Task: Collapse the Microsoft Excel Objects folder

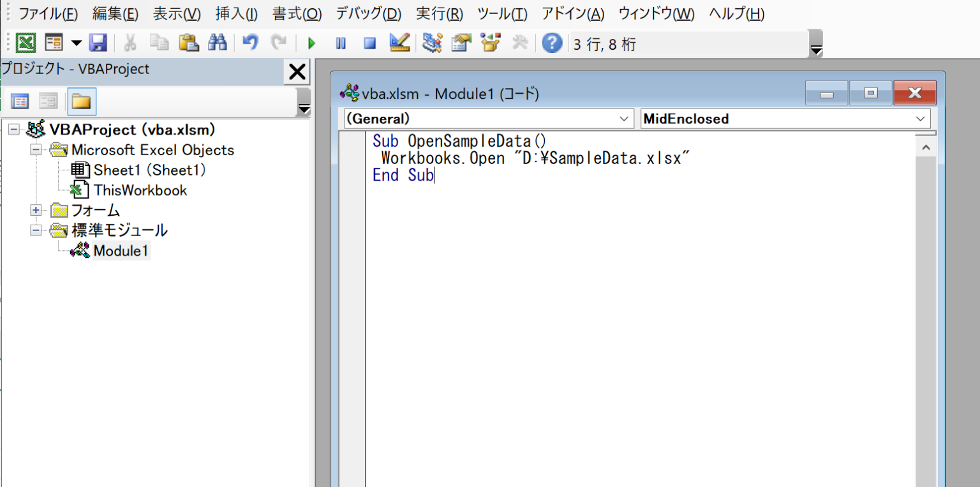Action: 36,149
